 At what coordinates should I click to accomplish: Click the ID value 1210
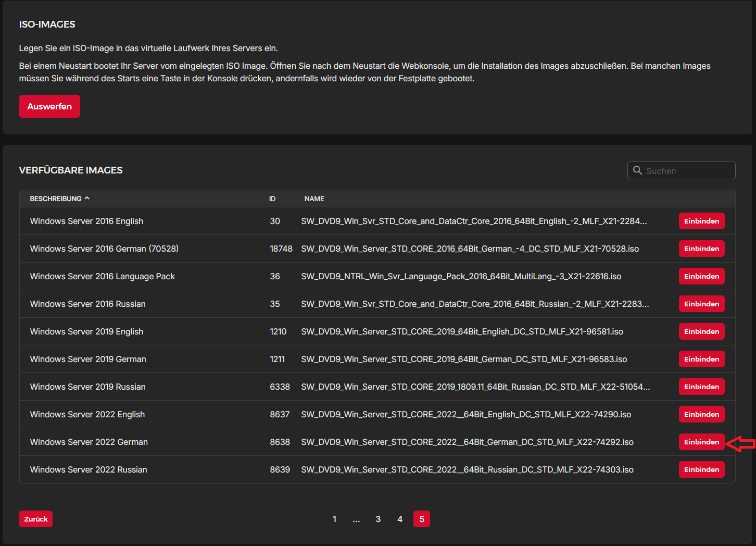click(278, 331)
